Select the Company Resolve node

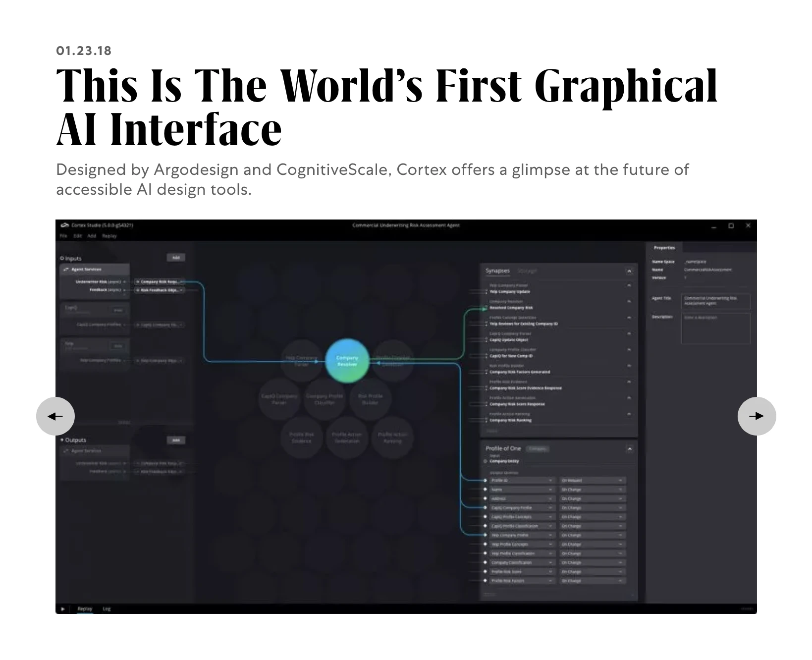click(347, 362)
